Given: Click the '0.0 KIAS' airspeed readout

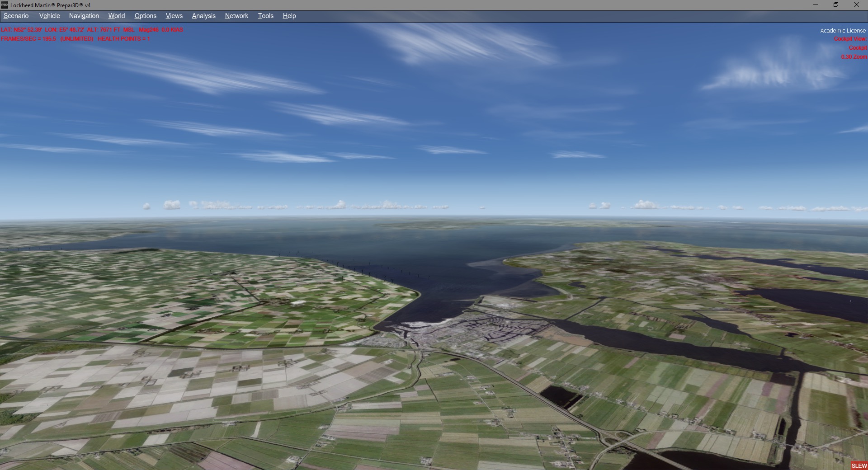Looking at the screenshot, I should pos(172,30).
